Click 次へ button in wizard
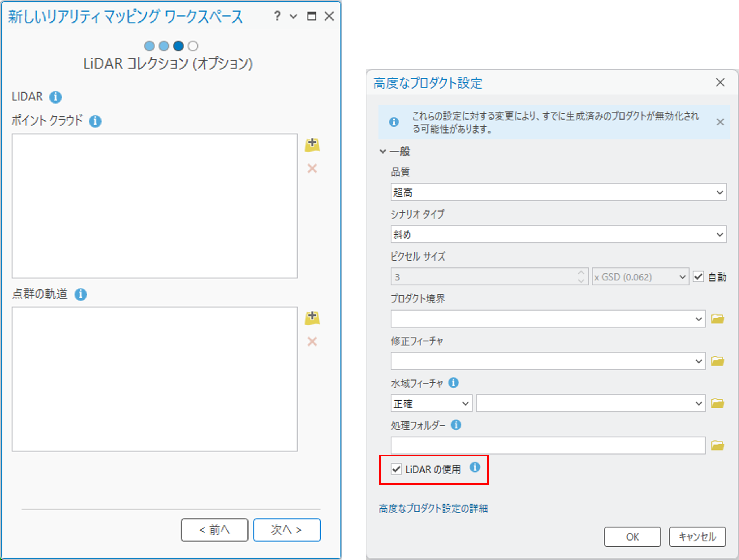739x560 pixels. pyautogui.click(x=287, y=530)
